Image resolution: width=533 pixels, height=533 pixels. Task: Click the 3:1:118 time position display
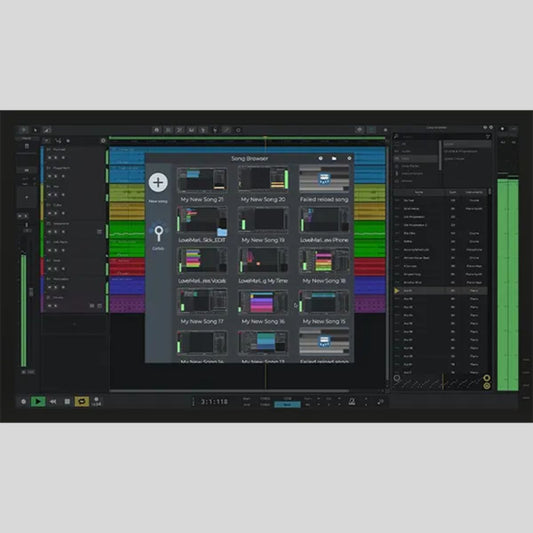214,402
